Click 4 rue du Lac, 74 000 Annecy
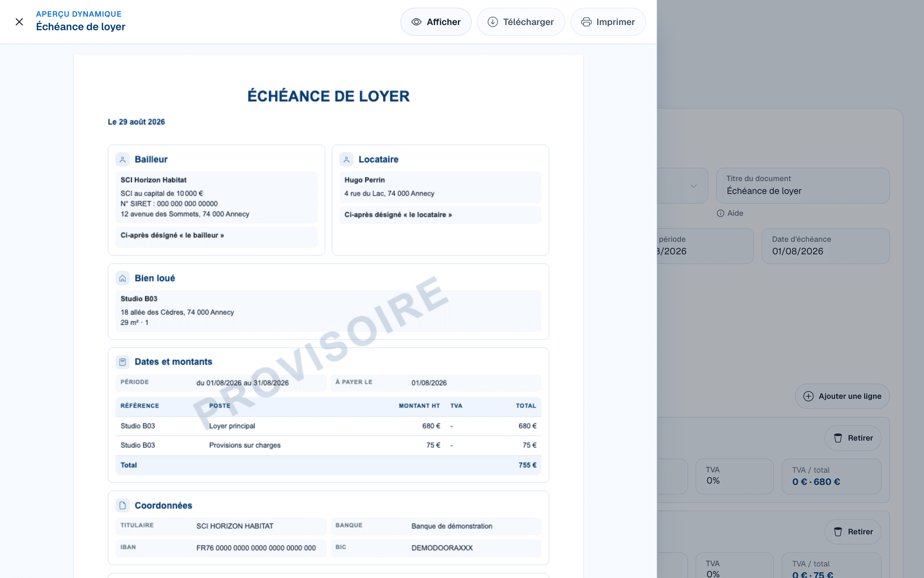The image size is (924, 578). click(389, 193)
